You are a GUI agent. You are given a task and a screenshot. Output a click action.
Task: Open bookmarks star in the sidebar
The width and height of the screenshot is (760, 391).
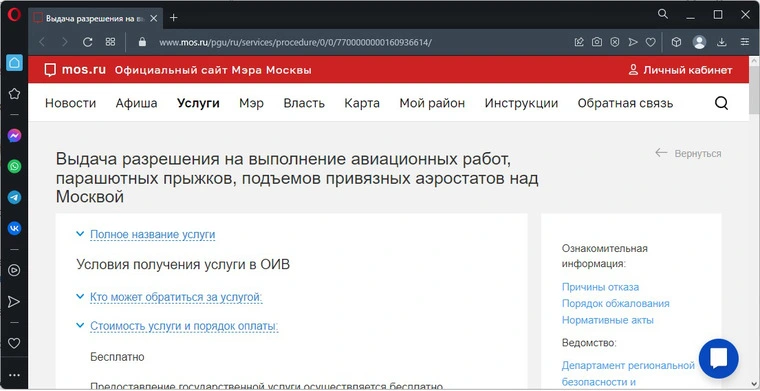pyautogui.click(x=14, y=94)
